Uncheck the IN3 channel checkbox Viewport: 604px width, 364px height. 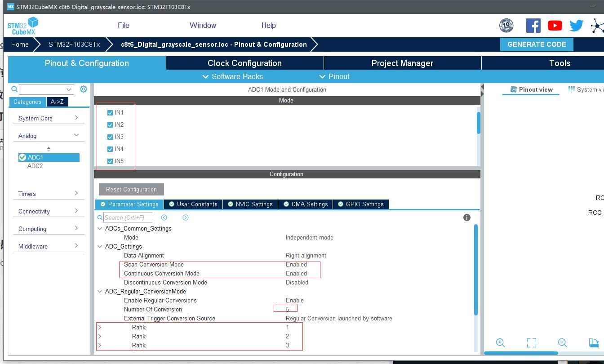[x=110, y=137]
